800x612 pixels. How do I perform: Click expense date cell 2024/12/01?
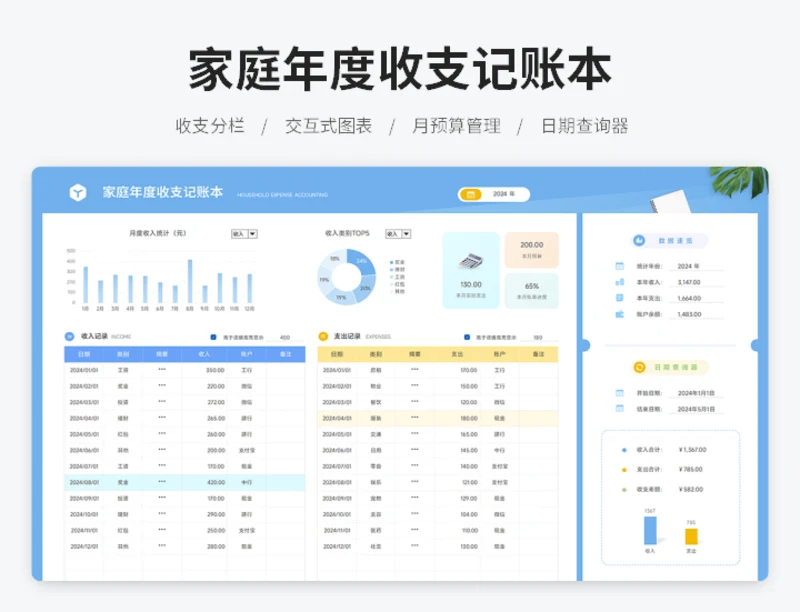337,546
